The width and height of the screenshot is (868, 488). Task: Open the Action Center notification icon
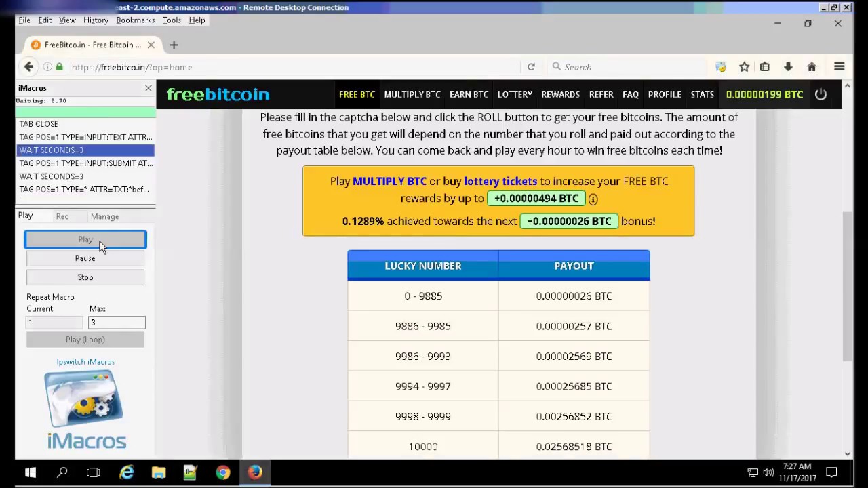click(x=831, y=472)
